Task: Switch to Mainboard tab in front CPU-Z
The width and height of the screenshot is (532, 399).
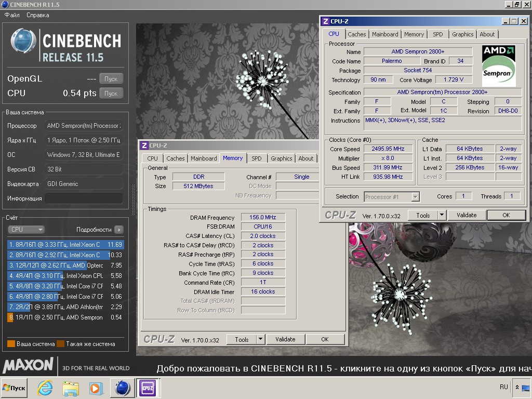Action: [x=385, y=34]
